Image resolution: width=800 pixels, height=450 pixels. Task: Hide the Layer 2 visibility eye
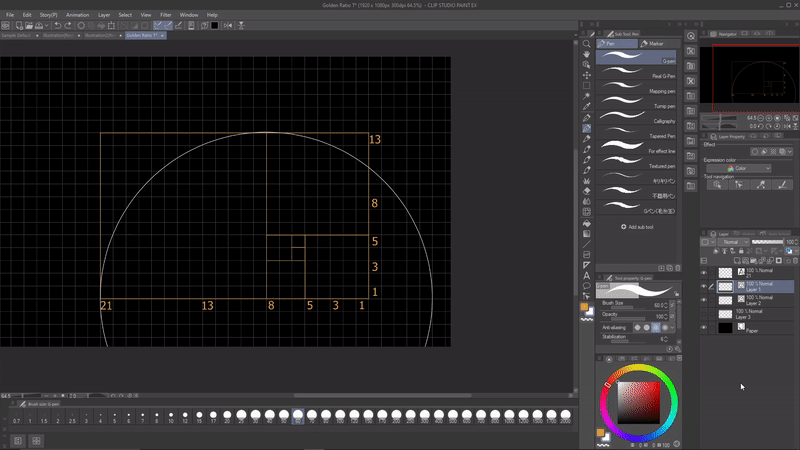pyautogui.click(x=704, y=299)
